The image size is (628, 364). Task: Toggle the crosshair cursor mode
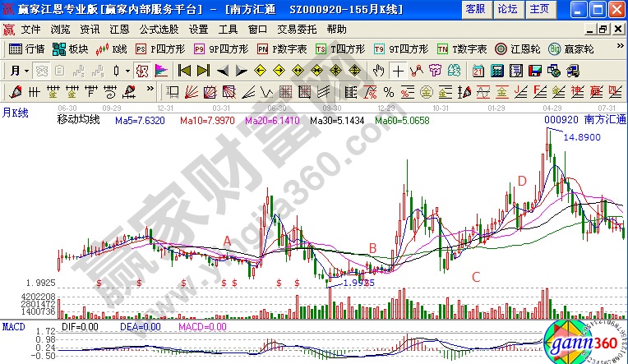tap(398, 71)
